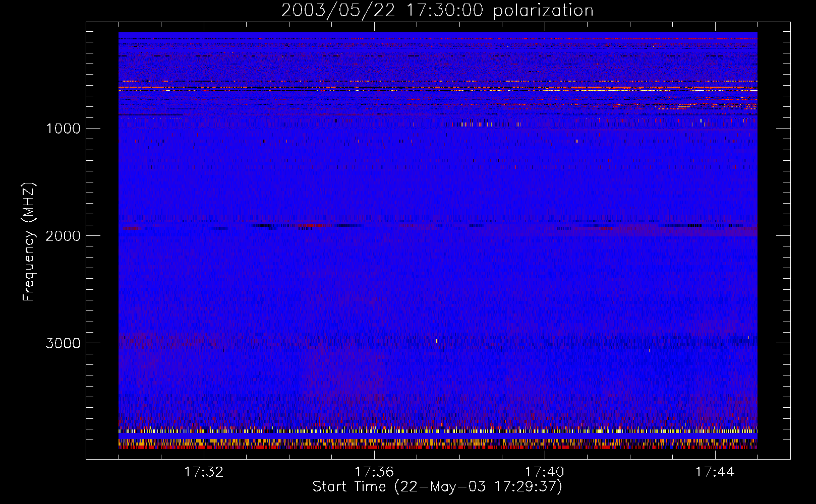Click the 17:32 time tick label
Image resolution: width=816 pixels, height=504 pixels.
pyautogui.click(x=204, y=472)
